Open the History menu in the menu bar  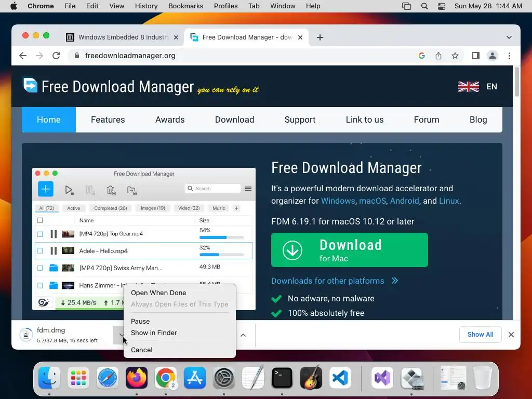coord(146,6)
